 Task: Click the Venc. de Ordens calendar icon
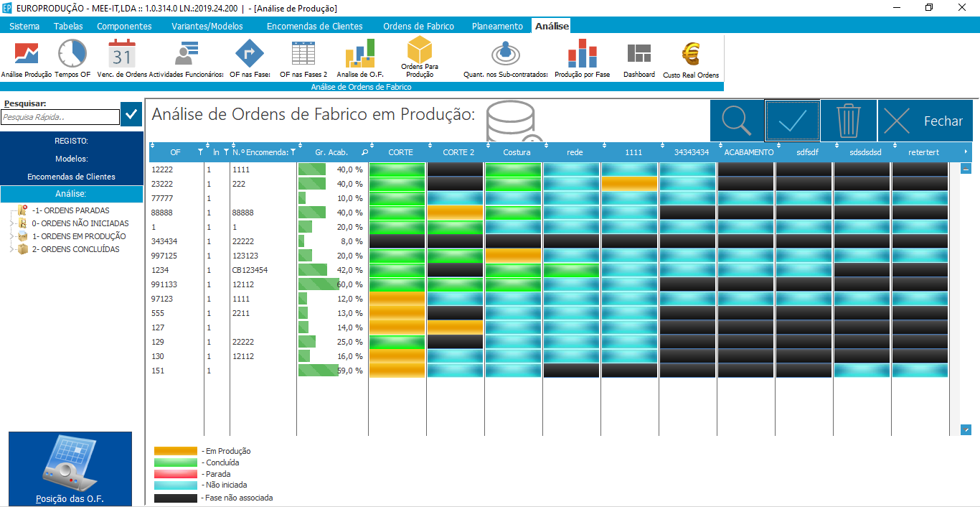[122, 54]
